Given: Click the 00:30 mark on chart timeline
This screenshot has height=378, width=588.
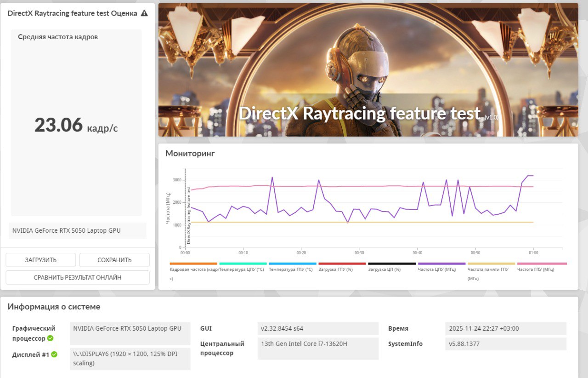Looking at the screenshot, I should [359, 252].
